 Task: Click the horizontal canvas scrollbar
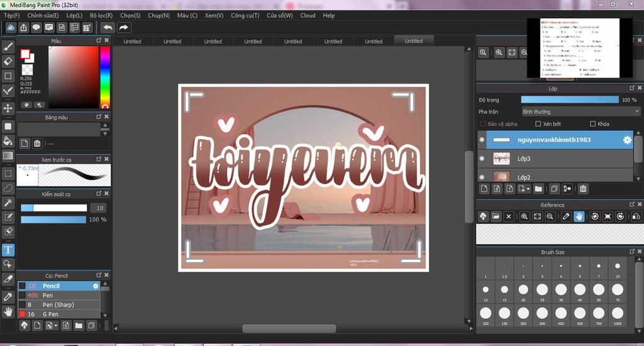click(x=289, y=328)
